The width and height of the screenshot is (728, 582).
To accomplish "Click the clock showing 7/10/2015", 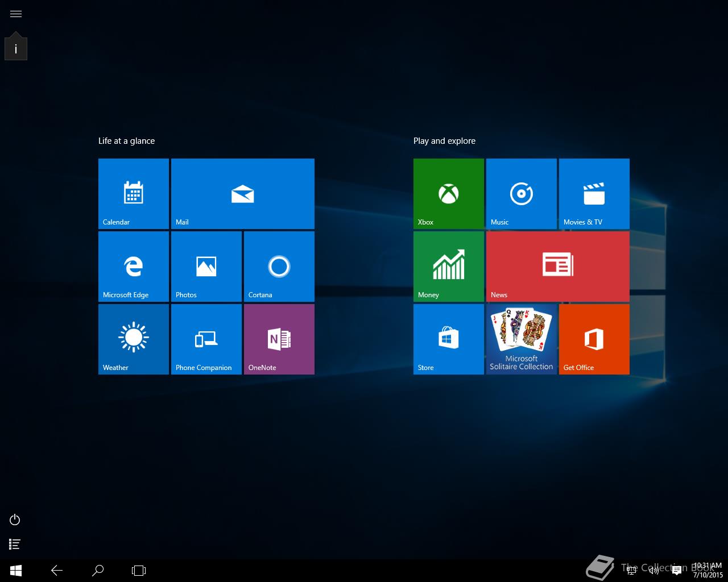I will tap(708, 571).
